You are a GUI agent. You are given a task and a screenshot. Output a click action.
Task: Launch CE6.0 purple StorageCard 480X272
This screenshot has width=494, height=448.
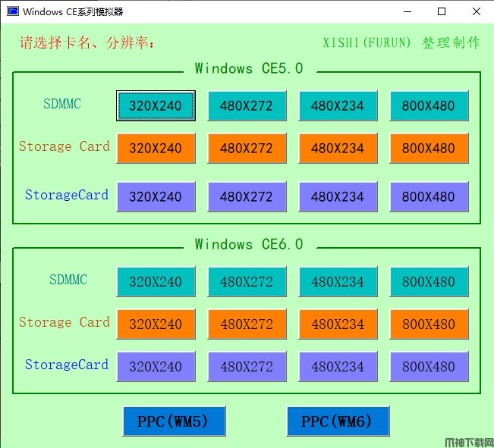coord(247,366)
